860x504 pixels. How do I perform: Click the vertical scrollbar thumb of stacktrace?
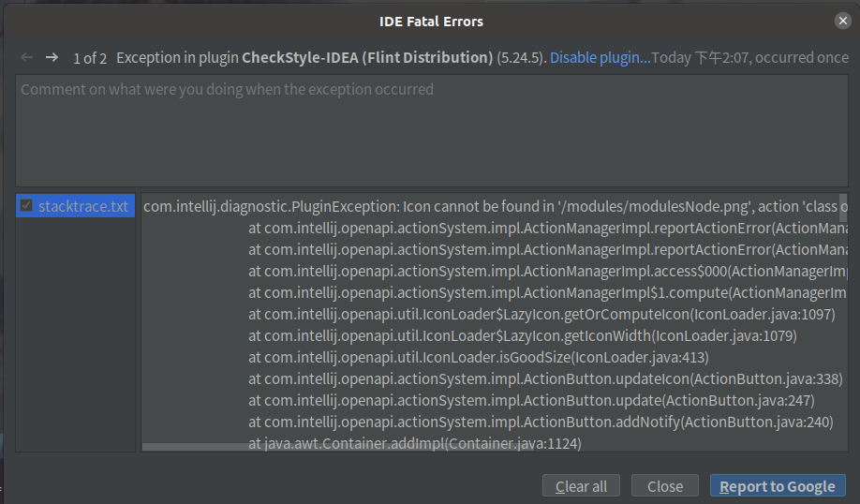point(843,207)
